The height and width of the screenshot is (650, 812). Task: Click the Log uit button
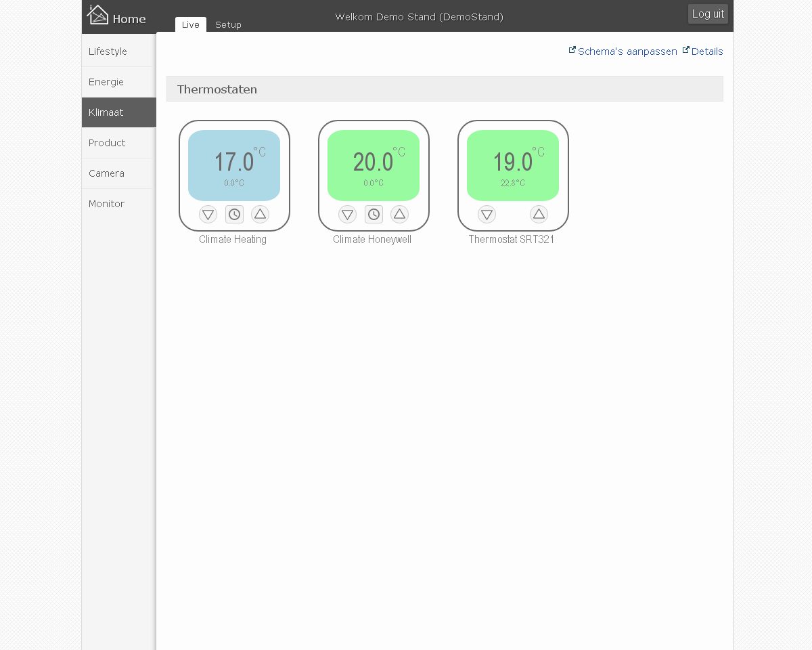(x=708, y=14)
